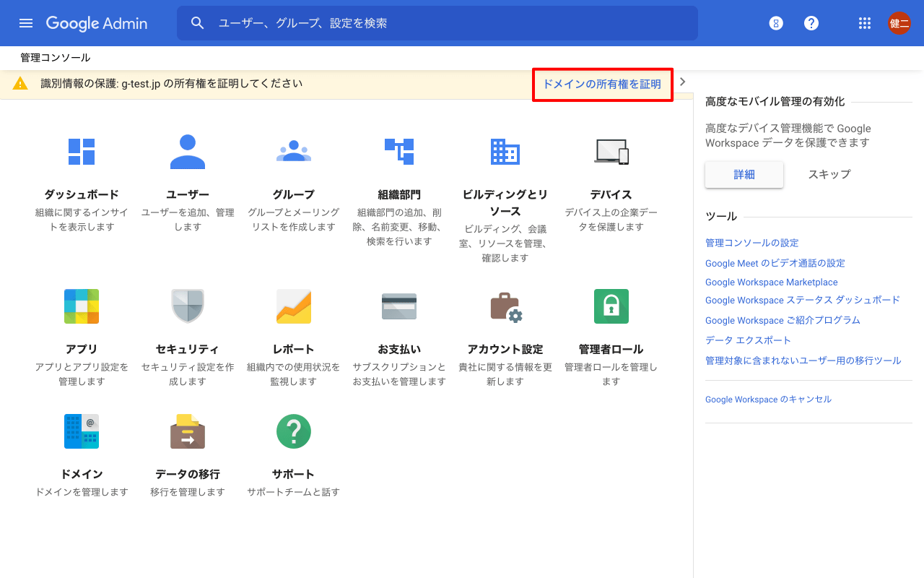The image size is (924, 578).
Task: Open the ドメイン domain icon
Action: pos(82,431)
